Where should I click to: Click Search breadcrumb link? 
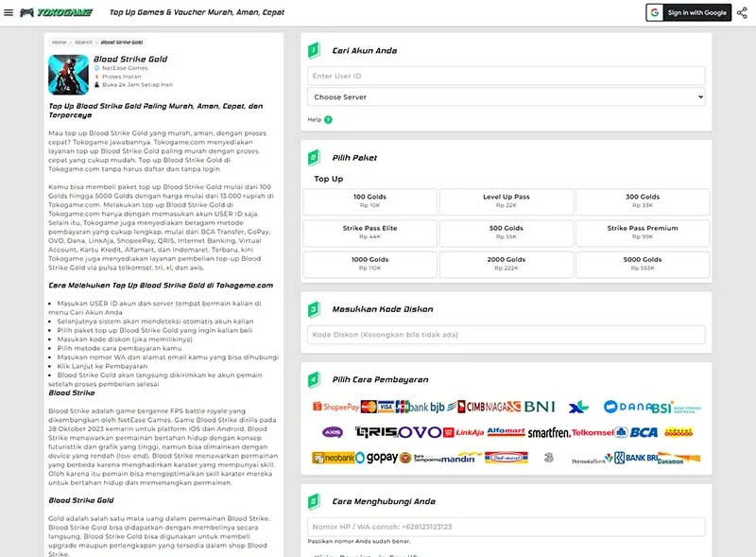point(83,43)
